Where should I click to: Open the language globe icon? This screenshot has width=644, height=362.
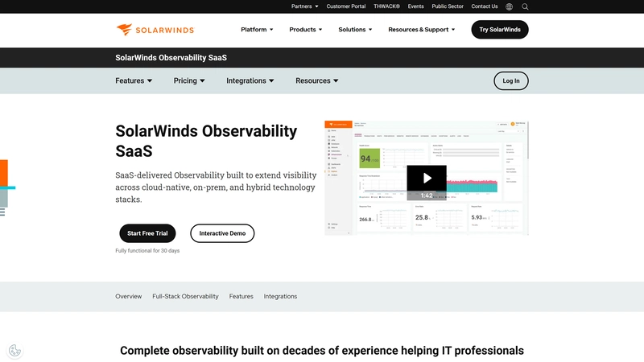[509, 6]
